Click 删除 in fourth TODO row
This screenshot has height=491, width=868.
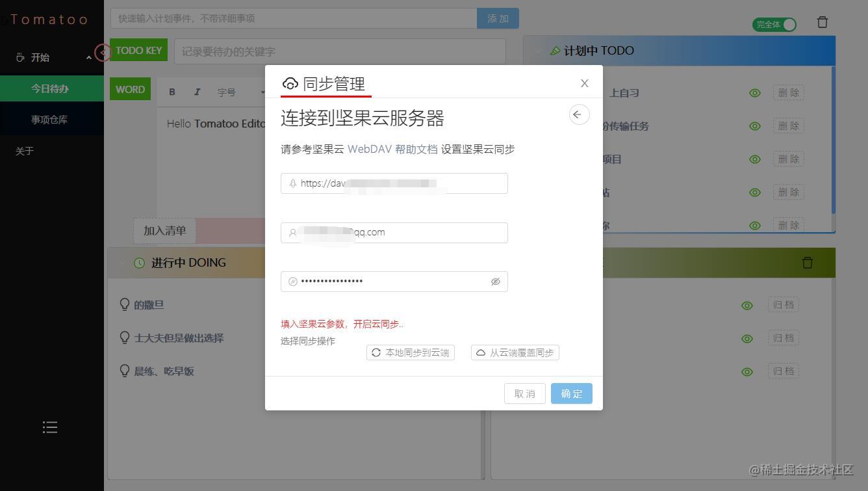[x=789, y=192]
